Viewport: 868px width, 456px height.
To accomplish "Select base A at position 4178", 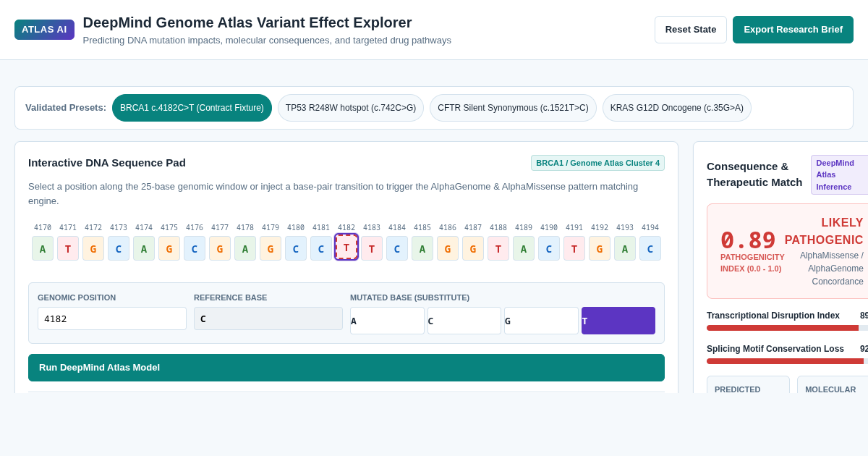I will coord(245,248).
